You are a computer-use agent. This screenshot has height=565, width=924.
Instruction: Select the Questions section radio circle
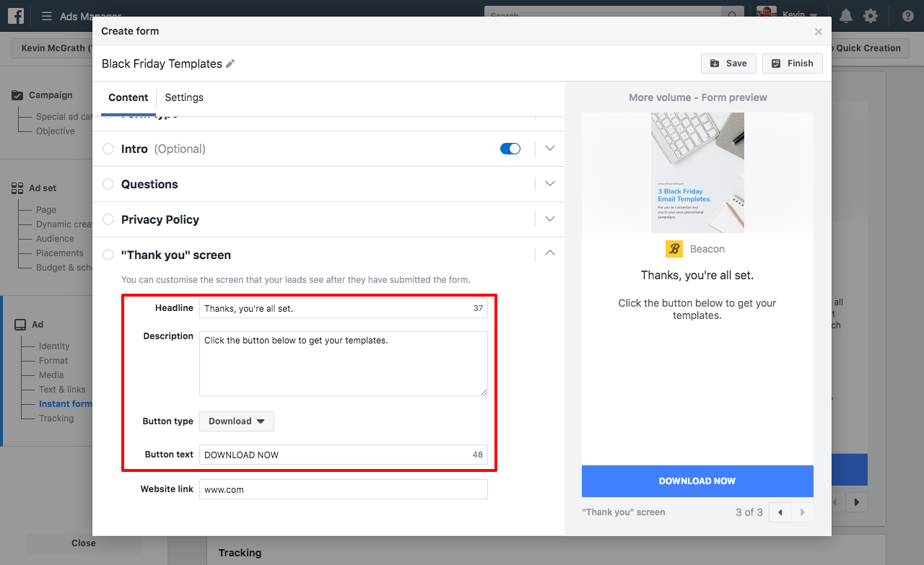pyautogui.click(x=108, y=184)
